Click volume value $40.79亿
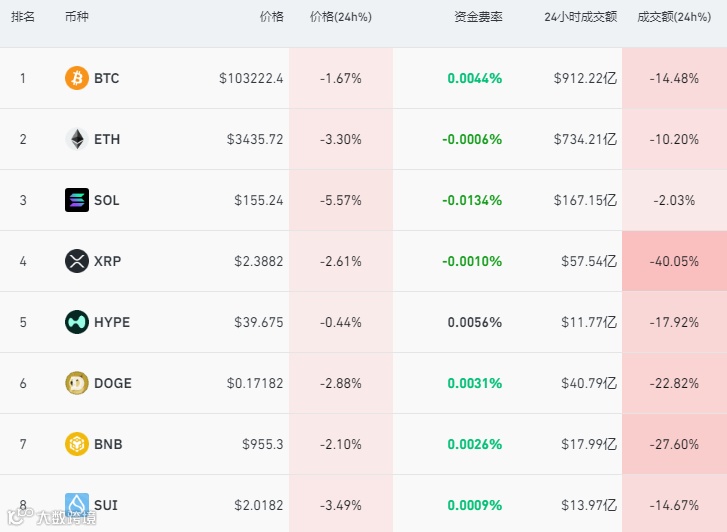This screenshot has width=727, height=532. [589, 383]
